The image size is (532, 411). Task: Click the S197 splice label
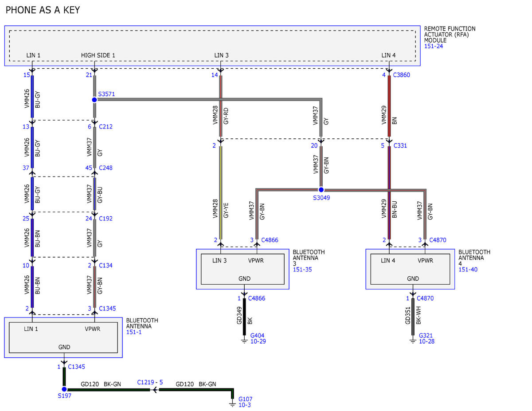tap(64, 396)
